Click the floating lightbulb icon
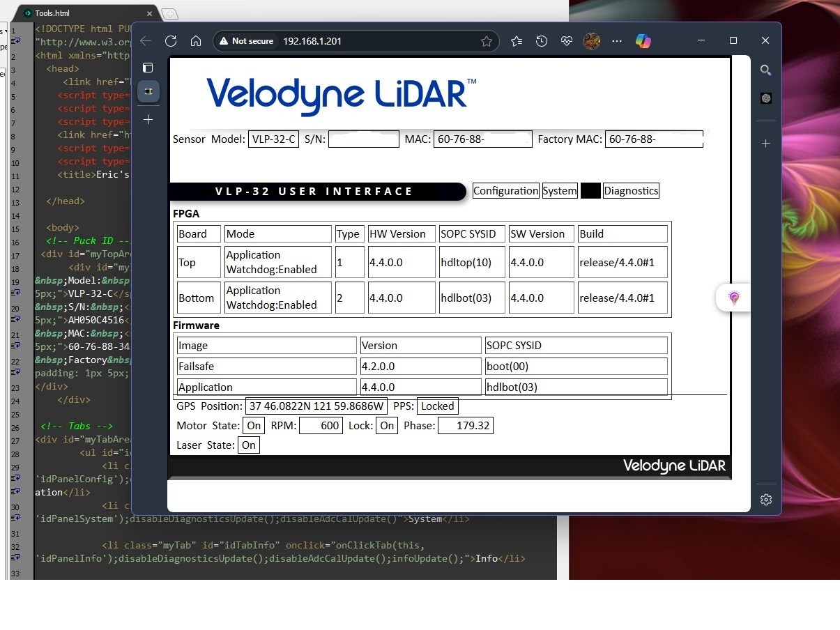Screen dimensions: 840x630 tap(733, 298)
